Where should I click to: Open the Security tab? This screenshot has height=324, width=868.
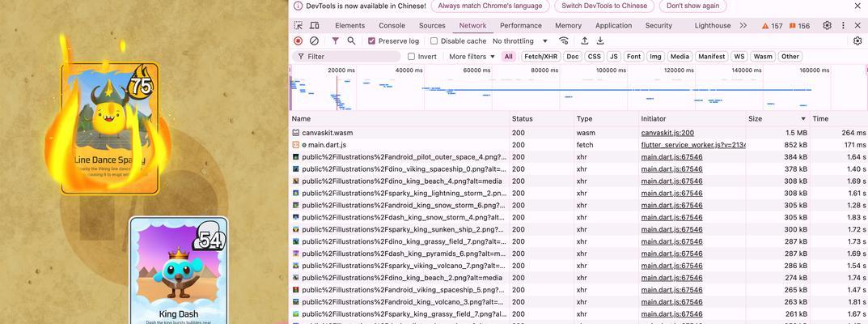658,25
